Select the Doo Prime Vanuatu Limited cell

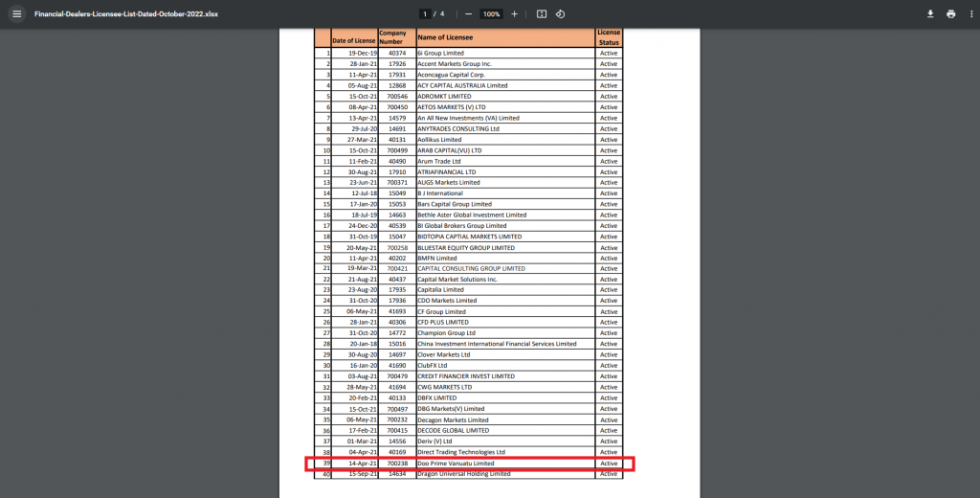[x=456, y=463]
